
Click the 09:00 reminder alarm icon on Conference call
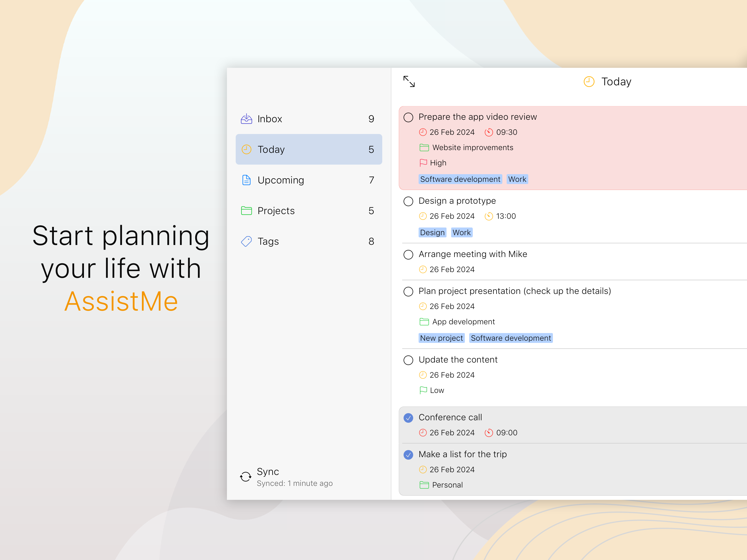point(489,433)
